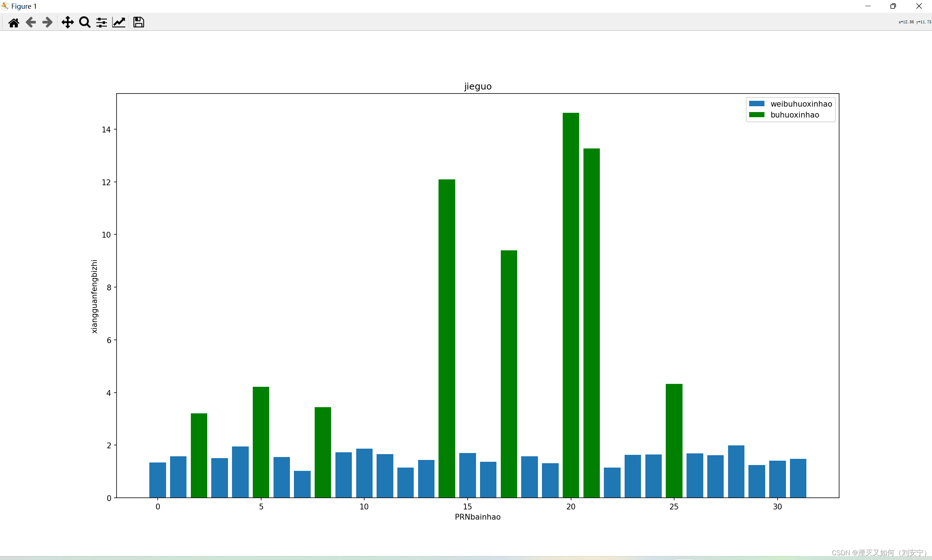The width and height of the screenshot is (932, 560).
Task: Go back to previous view arrow
Action: [x=31, y=23]
